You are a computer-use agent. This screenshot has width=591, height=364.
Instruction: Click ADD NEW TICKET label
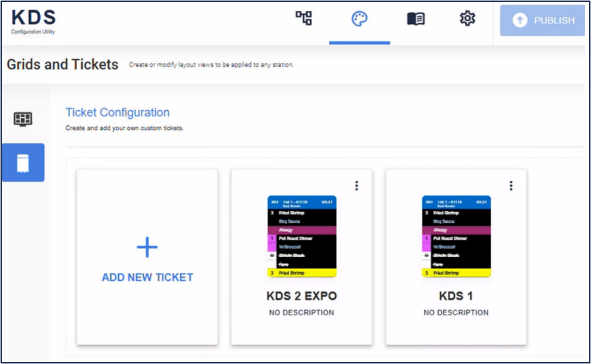click(148, 277)
